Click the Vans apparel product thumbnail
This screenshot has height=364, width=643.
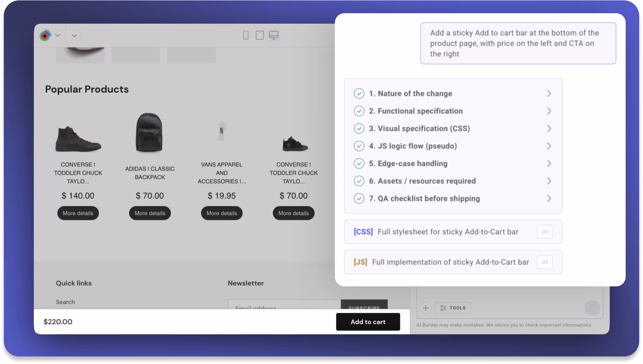(221, 131)
